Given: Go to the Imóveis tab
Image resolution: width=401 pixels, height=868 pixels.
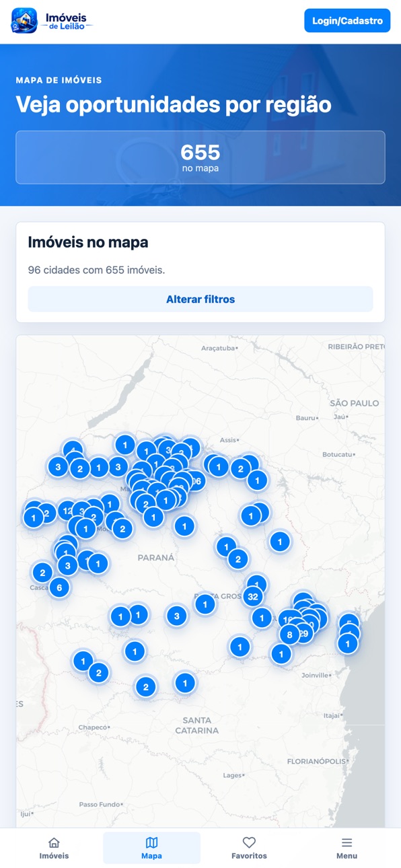Looking at the screenshot, I should 54,848.
